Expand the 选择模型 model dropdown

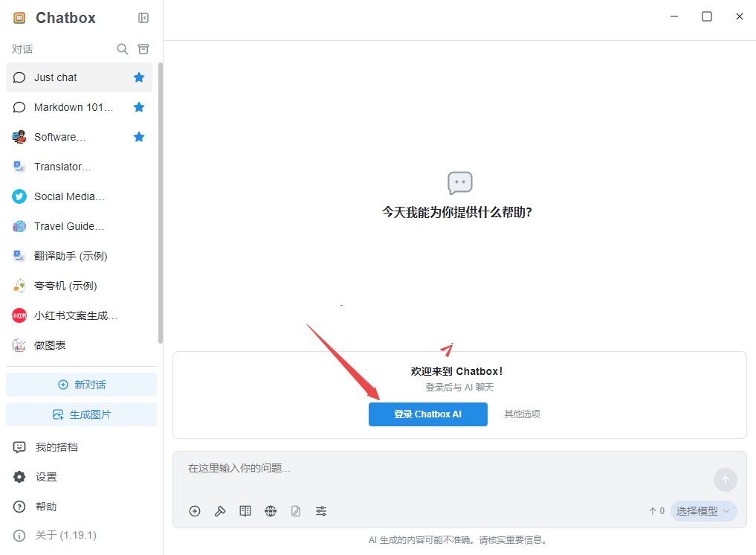click(703, 511)
